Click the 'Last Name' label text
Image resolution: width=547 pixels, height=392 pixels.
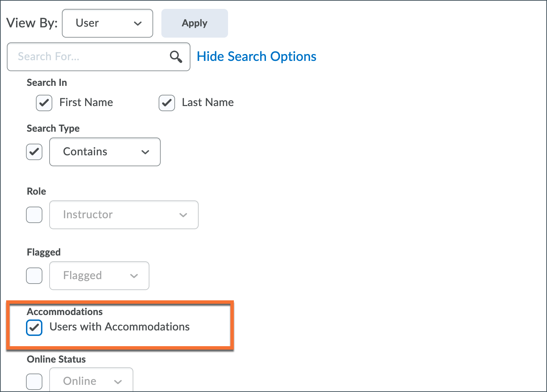(x=208, y=102)
